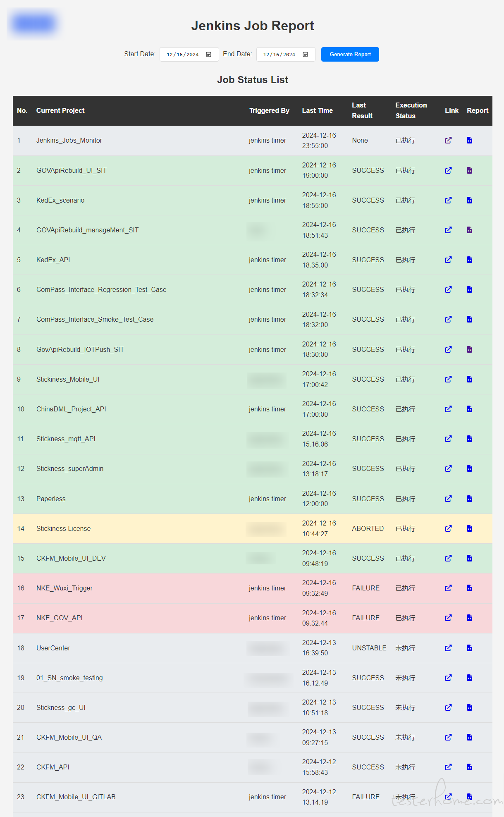Image resolution: width=504 pixels, height=817 pixels.
Task: Select project name Paperless
Action: (x=51, y=499)
